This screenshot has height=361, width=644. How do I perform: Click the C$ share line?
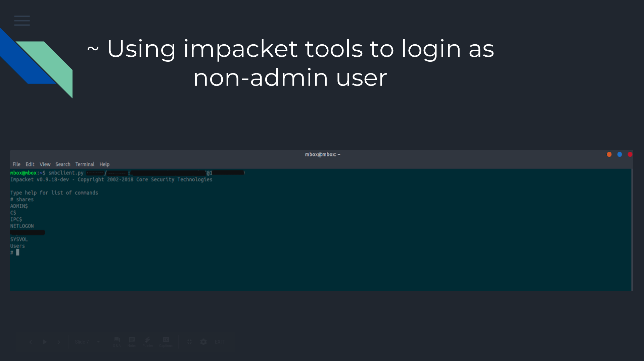click(13, 213)
